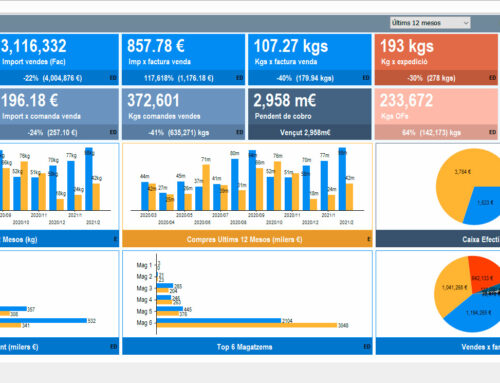Click the '2021/2' axis label in Compres chart

346,222
